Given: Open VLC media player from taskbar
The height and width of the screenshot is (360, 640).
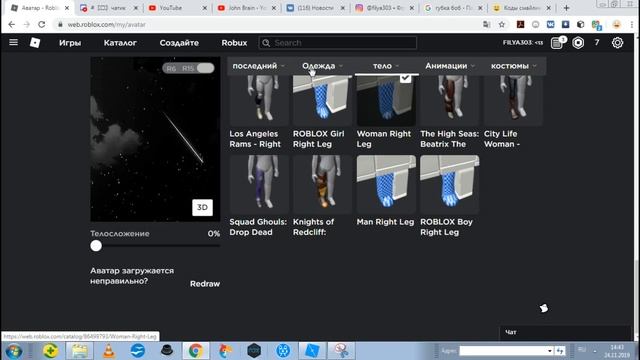Looking at the screenshot, I should point(109,351).
